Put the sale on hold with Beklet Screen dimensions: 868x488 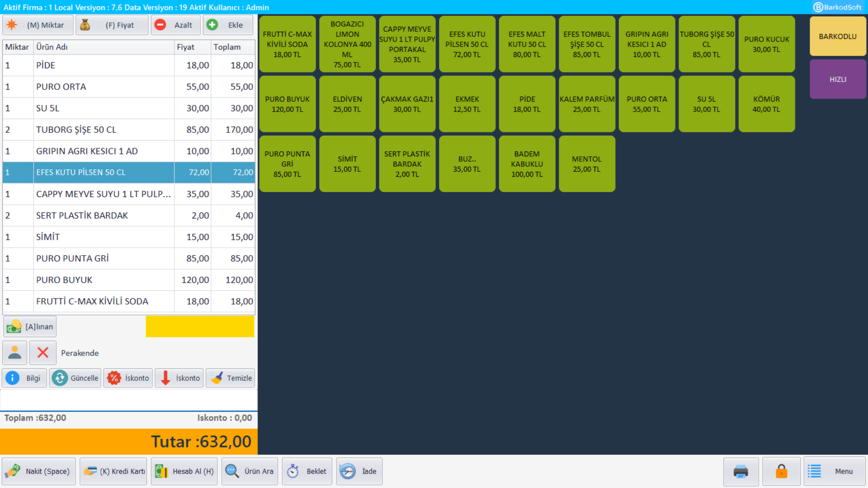(x=307, y=471)
